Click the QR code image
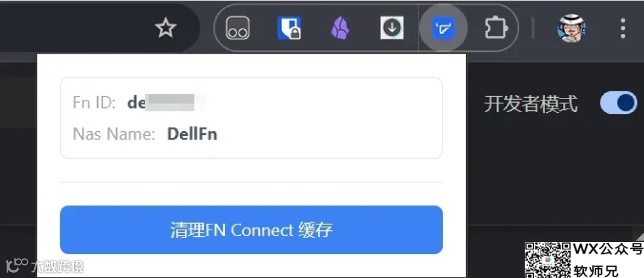 pos(548,260)
